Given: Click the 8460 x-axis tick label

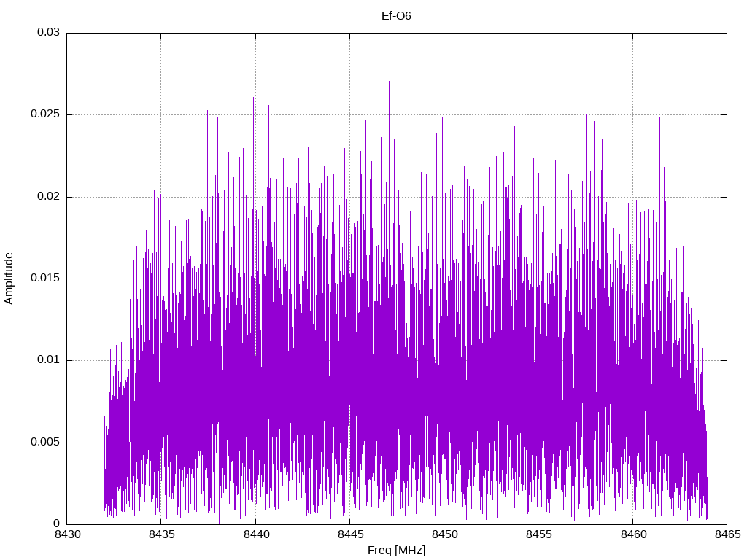Looking at the screenshot, I should [634, 534].
